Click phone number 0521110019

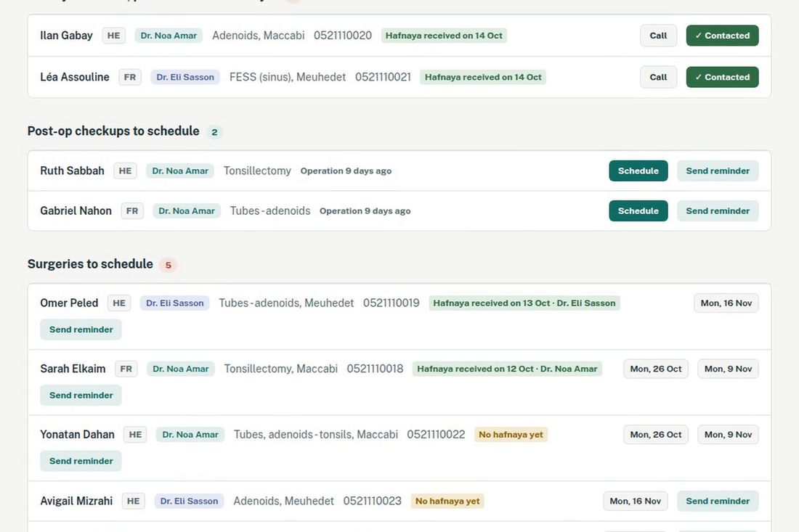(x=391, y=303)
